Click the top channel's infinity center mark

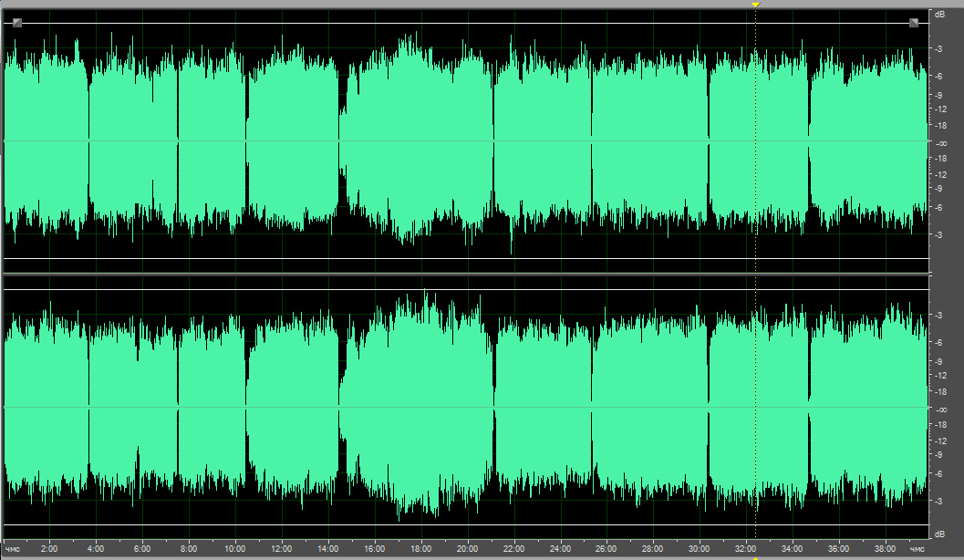point(938,143)
